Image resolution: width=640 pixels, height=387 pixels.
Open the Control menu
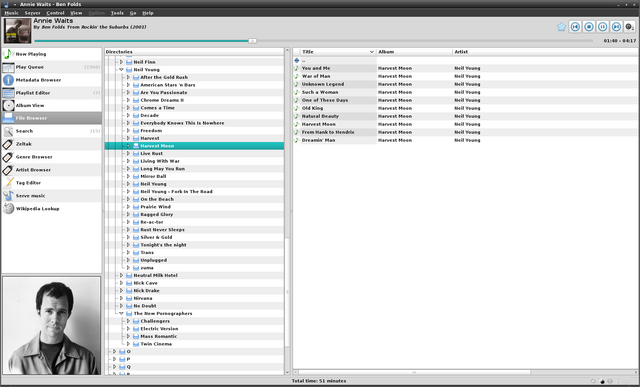coord(55,13)
